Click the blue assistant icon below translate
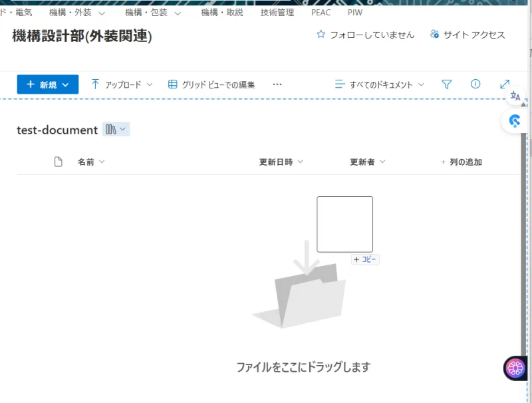 point(514,121)
